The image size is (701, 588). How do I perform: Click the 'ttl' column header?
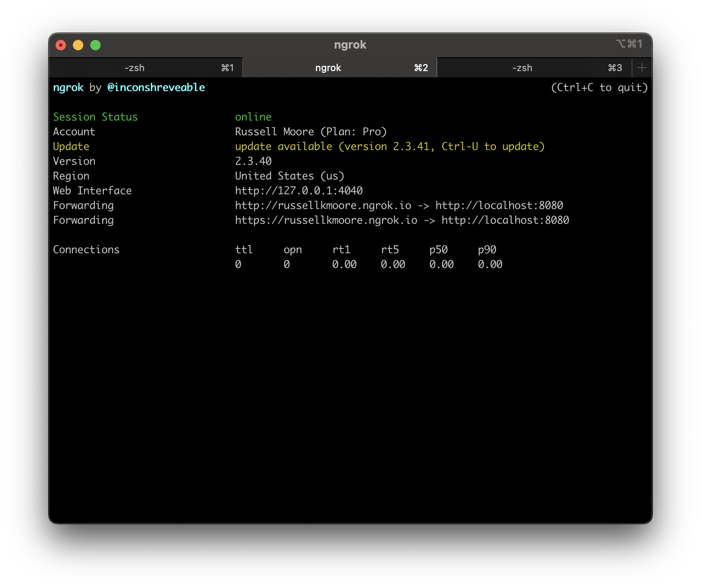244,250
